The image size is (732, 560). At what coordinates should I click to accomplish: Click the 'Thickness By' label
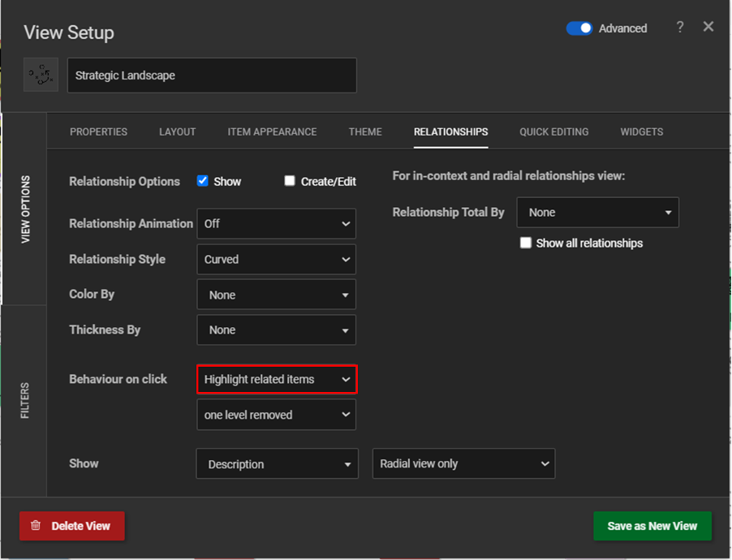click(x=105, y=330)
